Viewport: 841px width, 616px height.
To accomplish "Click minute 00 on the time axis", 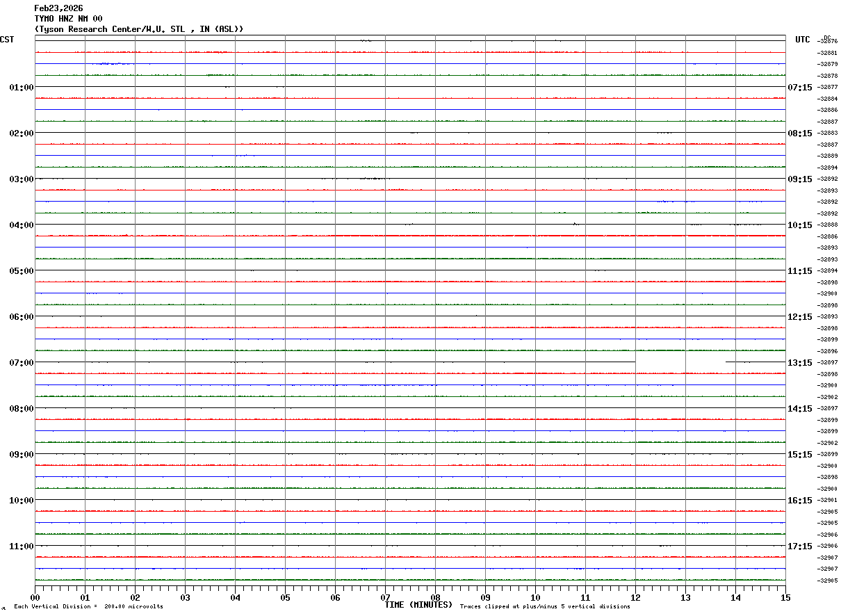I will (35, 597).
